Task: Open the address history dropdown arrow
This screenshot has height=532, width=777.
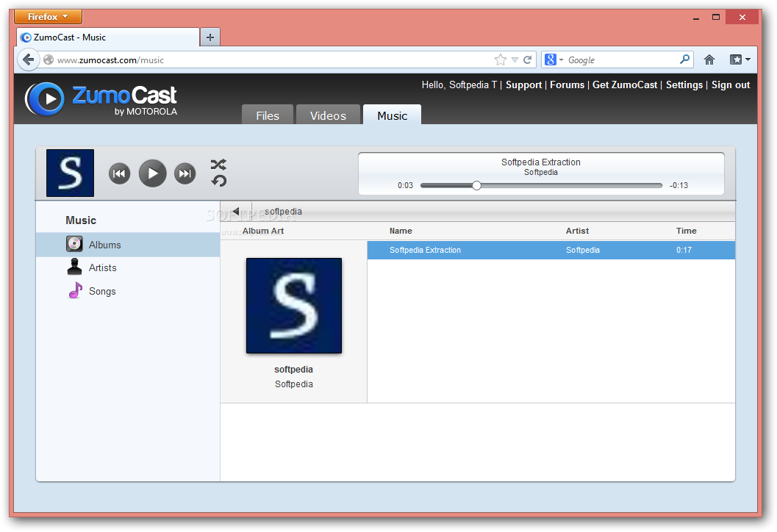Action: point(515,60)
